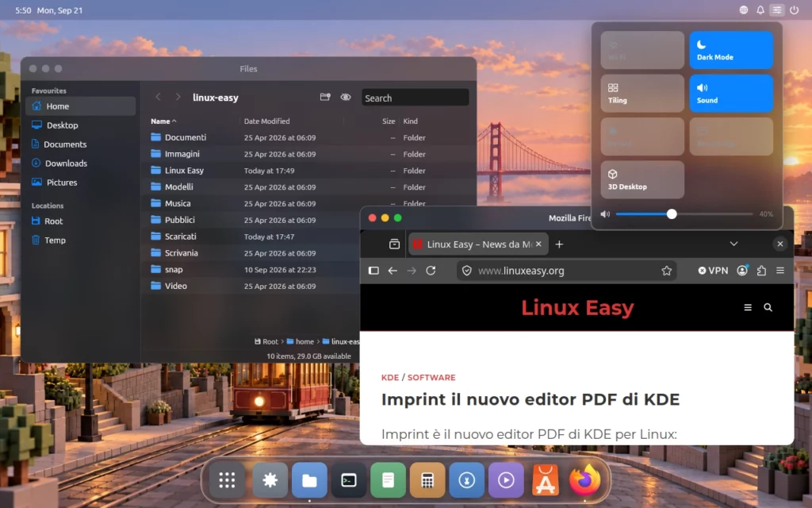The width and height of the screenshot is (812, 508).
Task: Click the VPN button in Firefox toolbar
Action: [x=713, y=271]
